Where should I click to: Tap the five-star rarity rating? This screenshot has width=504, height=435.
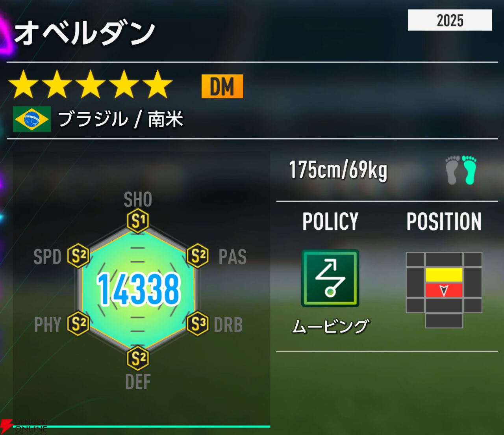click(x=91, y=84)
